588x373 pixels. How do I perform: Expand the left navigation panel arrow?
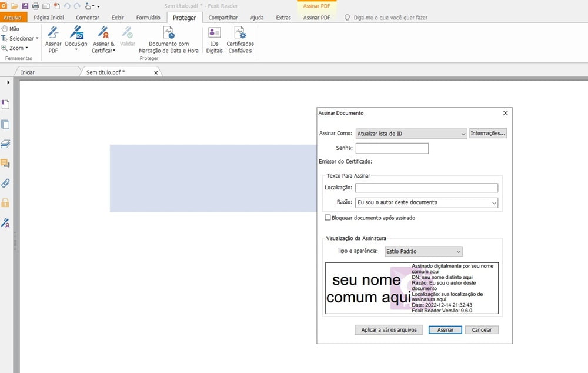8,82
